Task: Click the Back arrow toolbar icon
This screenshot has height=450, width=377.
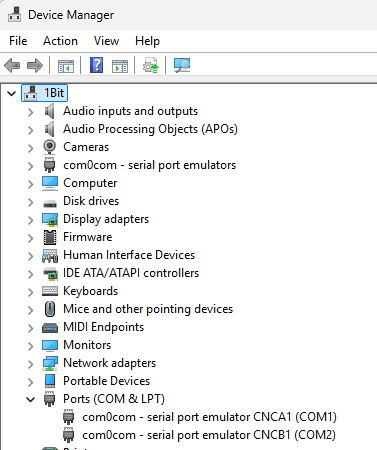Action: [12, 65]
